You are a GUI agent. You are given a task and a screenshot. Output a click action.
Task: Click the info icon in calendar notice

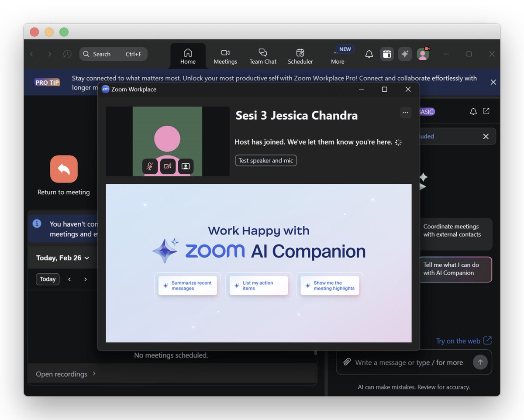coord(37,224)
